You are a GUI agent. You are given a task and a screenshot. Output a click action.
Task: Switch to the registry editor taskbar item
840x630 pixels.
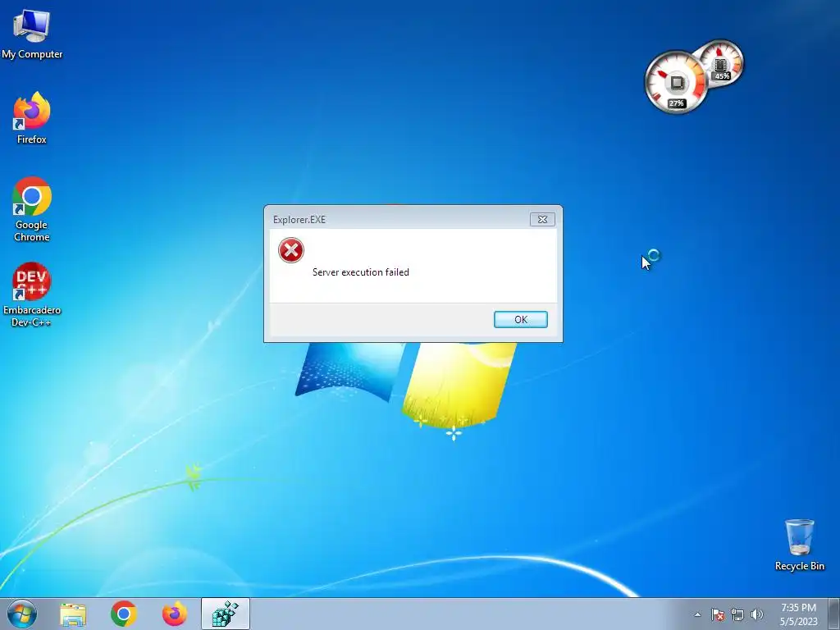point(226,614)
